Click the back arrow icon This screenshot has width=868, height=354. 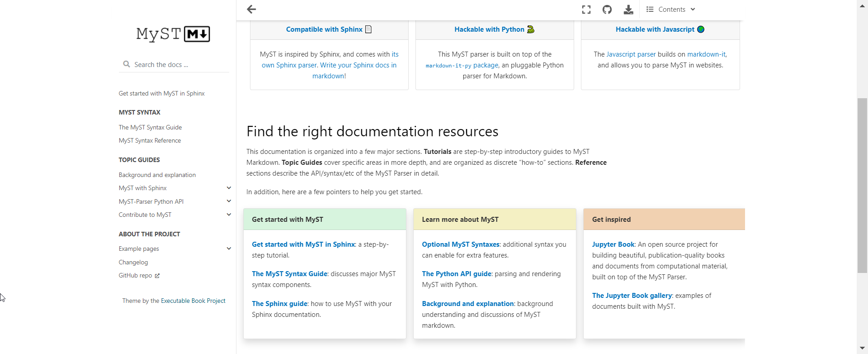click(x=251, y=9)
